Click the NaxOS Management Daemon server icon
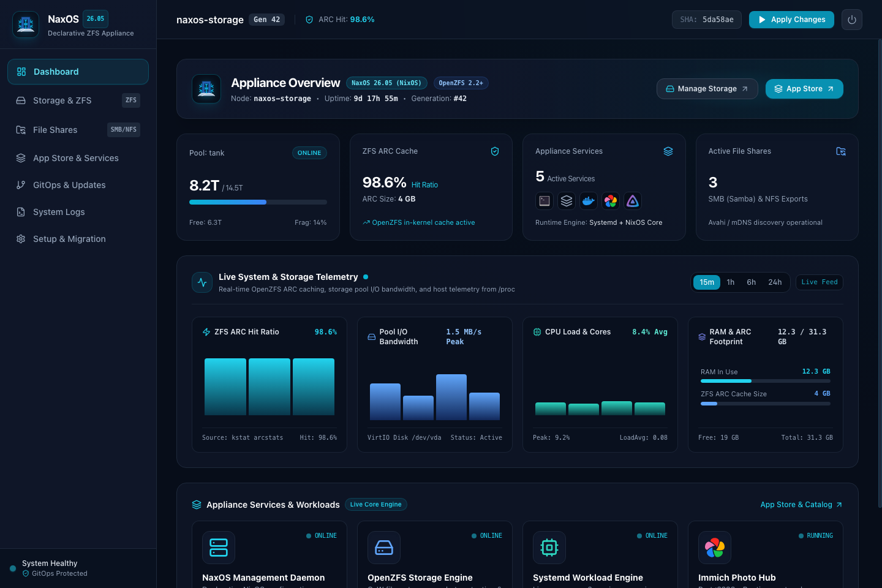Image resolution: width=882 pixels, height=588 pixels. pos(219,548)
